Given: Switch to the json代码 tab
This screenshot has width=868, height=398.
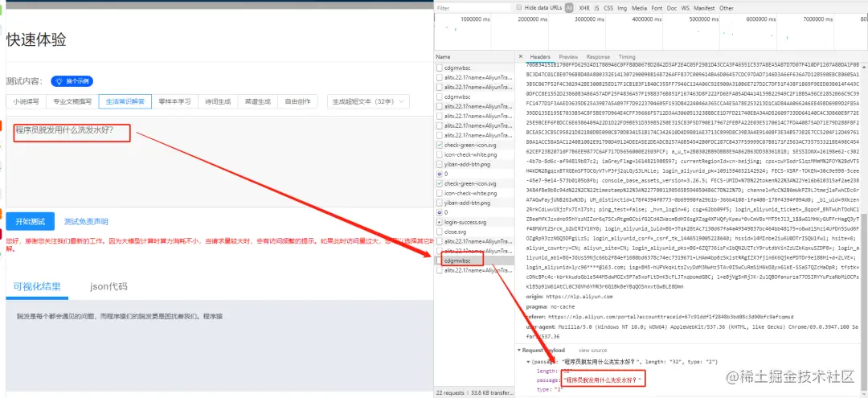Looking at the screenshot, I should click(108, 287).
